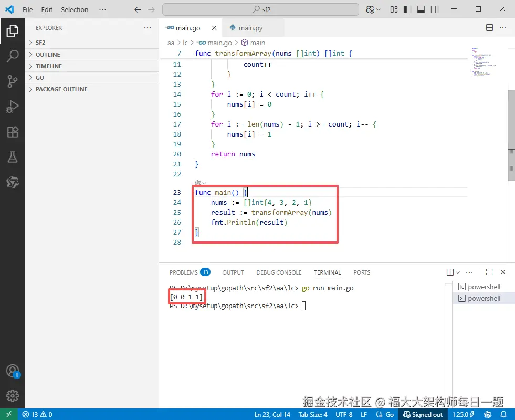The image size is (515, 420).
Task: Open the Manage gear menu
Action: coord(13,396)
